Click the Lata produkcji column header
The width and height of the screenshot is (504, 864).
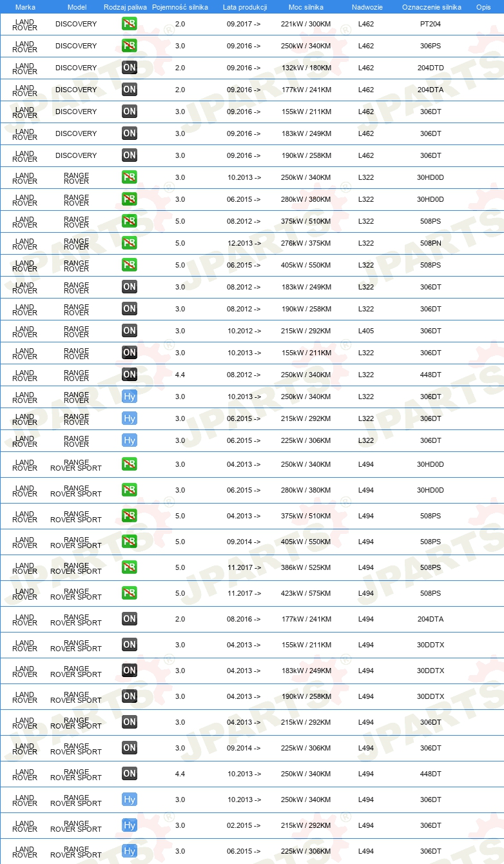point(244,7)
